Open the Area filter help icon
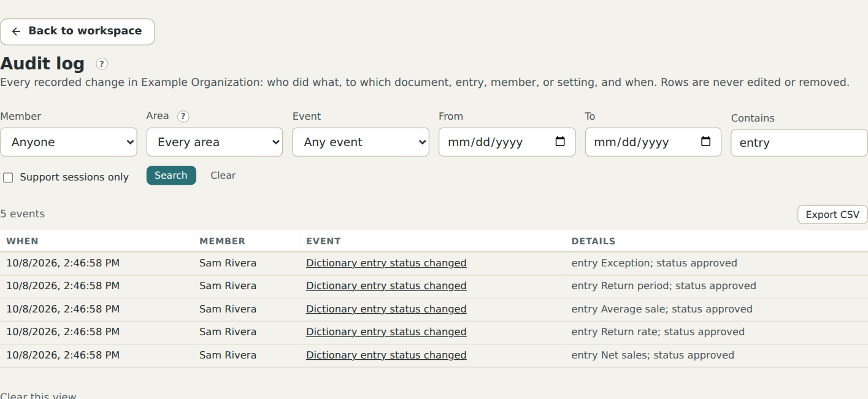Screen dimensions: 868x399 [183, 117]
